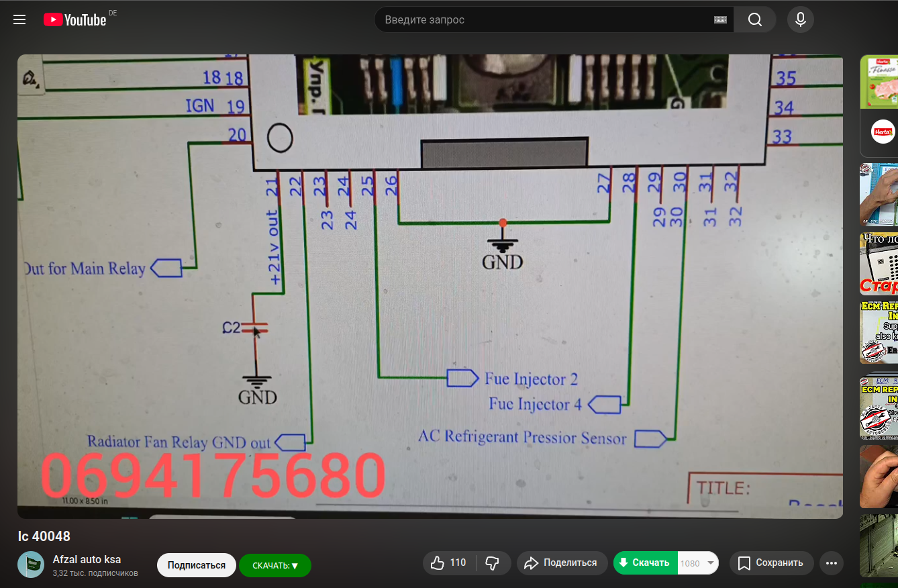The height and width of the screenshot is (588, 898).
Task: Open the Afzal auto ksa channel name link
Action: point(87,559)
